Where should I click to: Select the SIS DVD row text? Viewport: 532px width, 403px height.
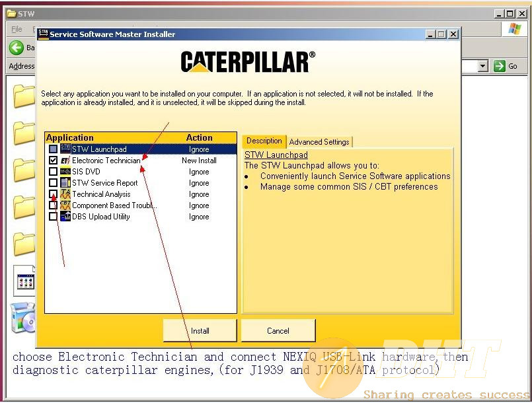pyautogui.click(x=86, y=172)
